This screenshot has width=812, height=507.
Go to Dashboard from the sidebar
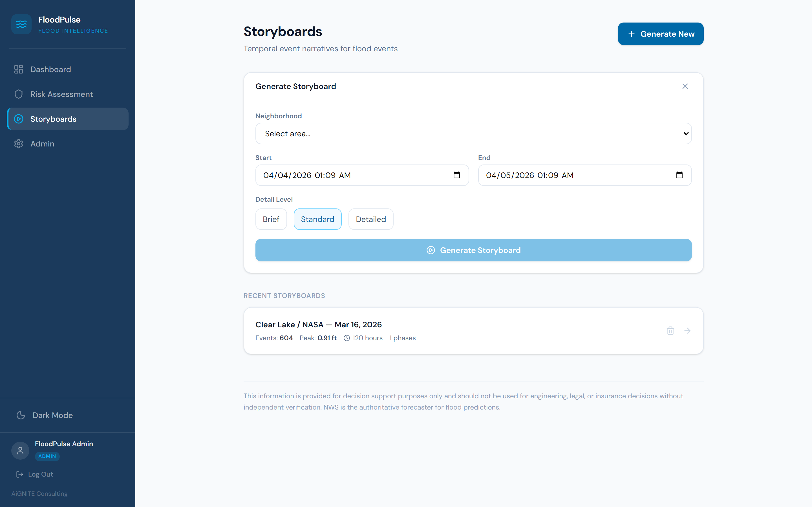pos(50,69)
